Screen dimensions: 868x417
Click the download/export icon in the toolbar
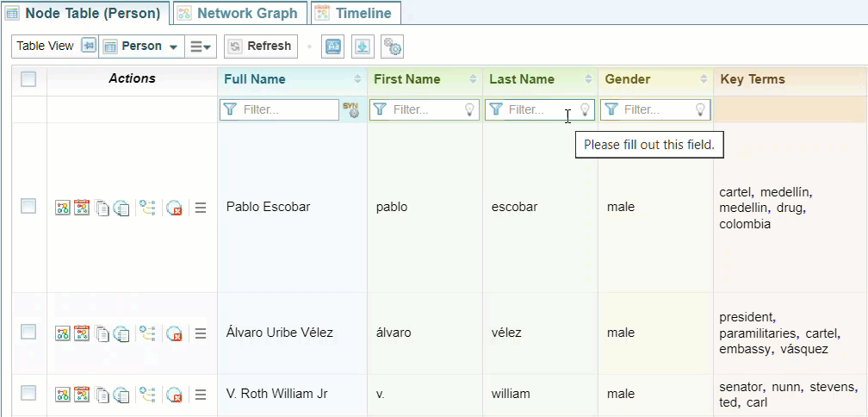pyautogui.click(x=363, y=47)
